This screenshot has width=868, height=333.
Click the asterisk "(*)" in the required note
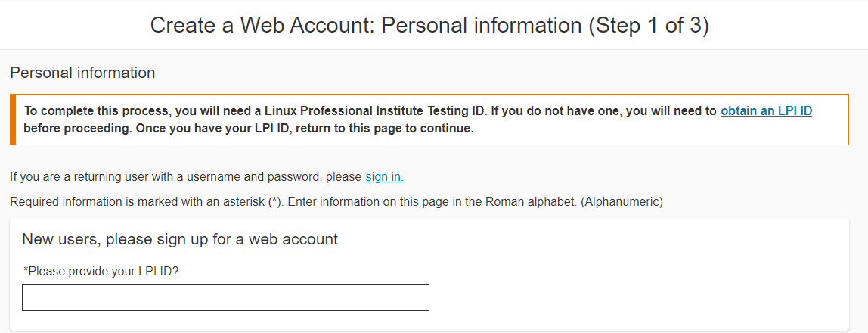tap(275, 202)
